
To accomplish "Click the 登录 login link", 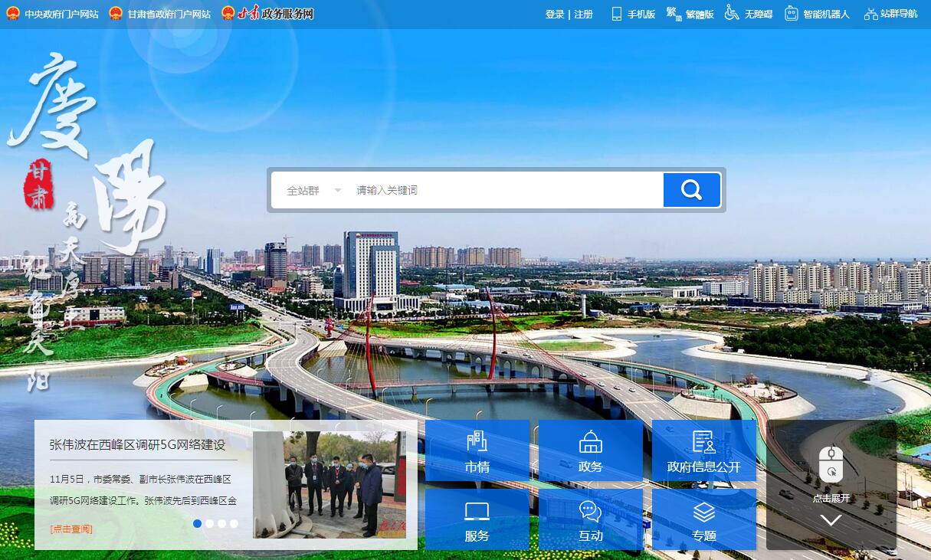I will tap(554, 14).
